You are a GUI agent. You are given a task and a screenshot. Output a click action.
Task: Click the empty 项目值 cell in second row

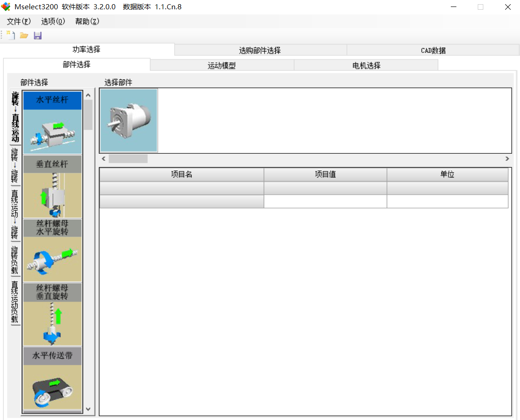(325, 201)
